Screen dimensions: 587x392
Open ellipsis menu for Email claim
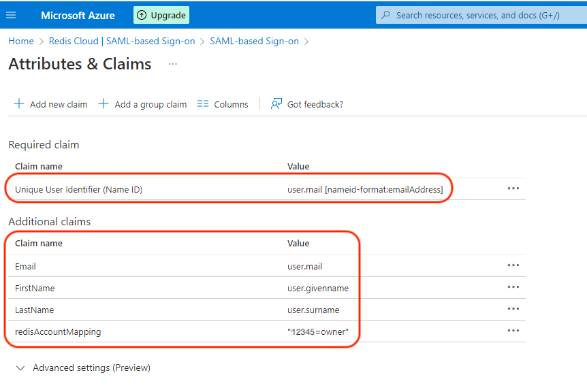pyautogui.click(x=513, y=265)
